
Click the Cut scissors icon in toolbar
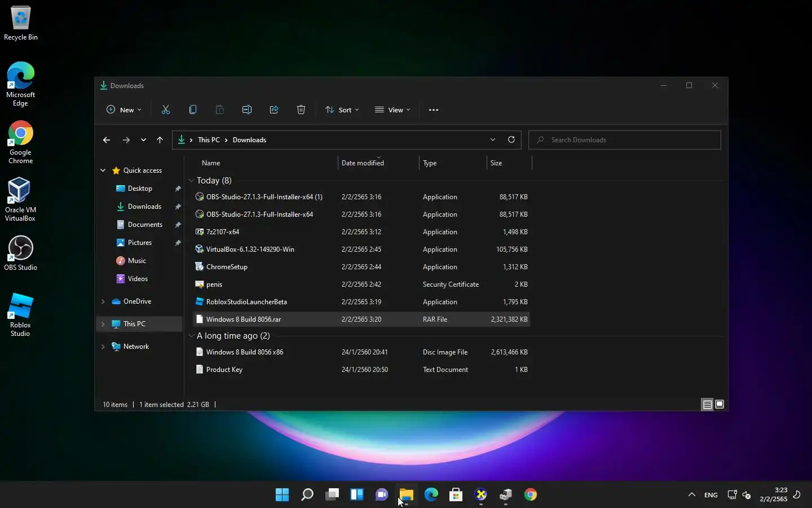coord(166,110)
